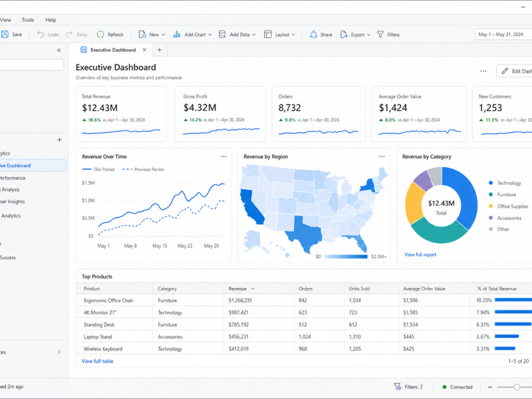Image resolution: width=532 pixels, height=399 pixels.
Task: Expand the Export dropdown arrow
Action: pyautogui.click(x=369, y=35)
